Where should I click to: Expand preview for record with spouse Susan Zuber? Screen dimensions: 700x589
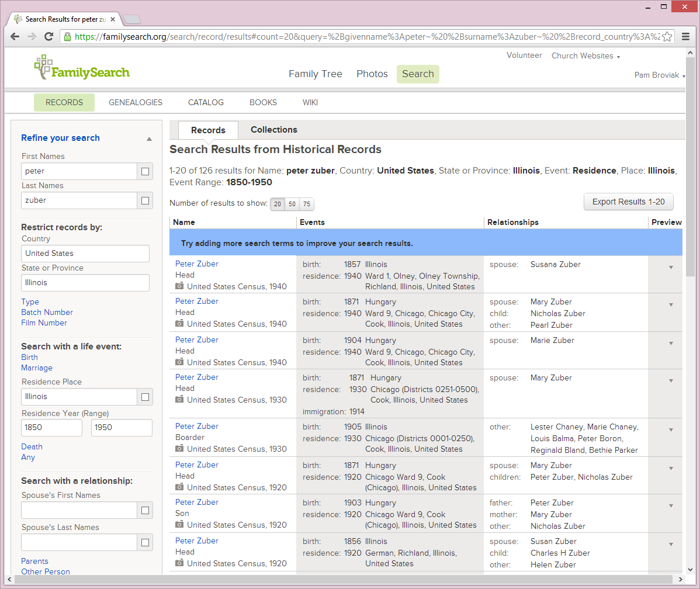[x=671, y=545]
